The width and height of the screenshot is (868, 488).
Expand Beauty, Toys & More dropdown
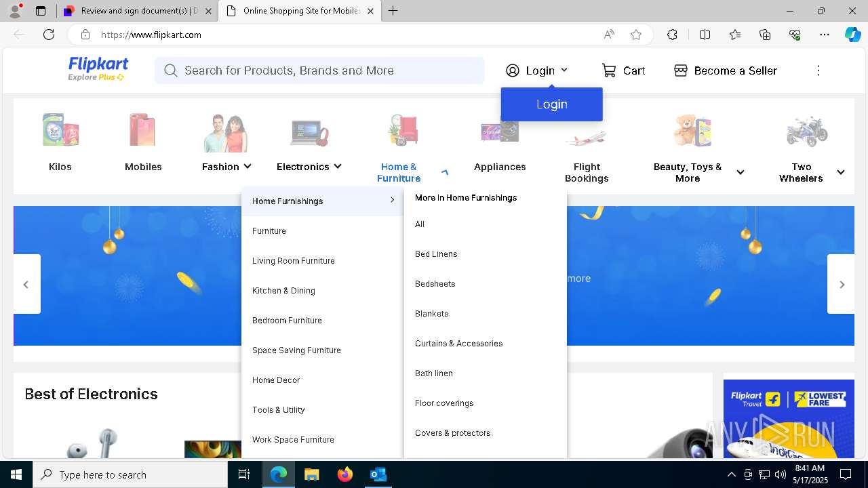tap(741, 172)
